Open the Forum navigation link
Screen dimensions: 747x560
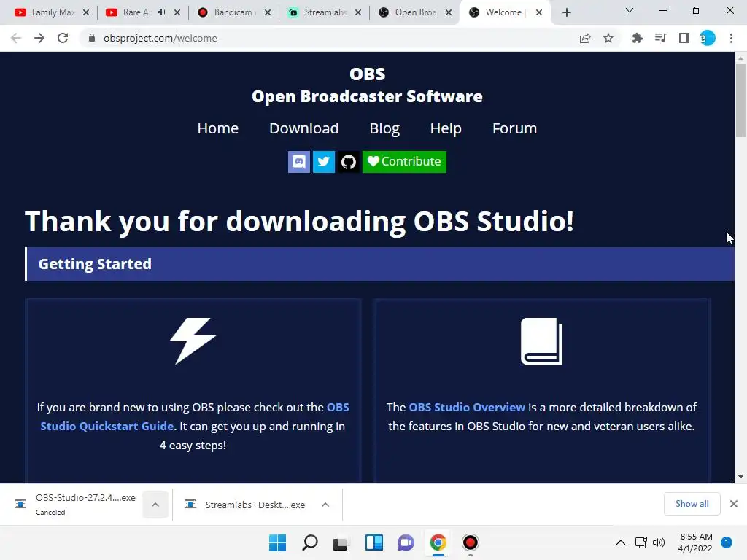click(514, 128)
